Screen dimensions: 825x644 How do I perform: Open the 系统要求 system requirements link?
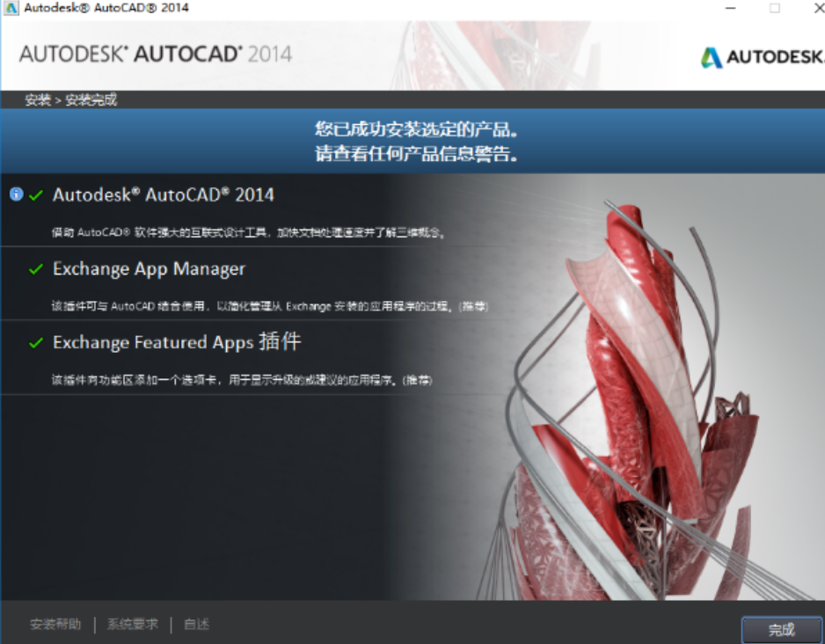(x=133, y=624)
